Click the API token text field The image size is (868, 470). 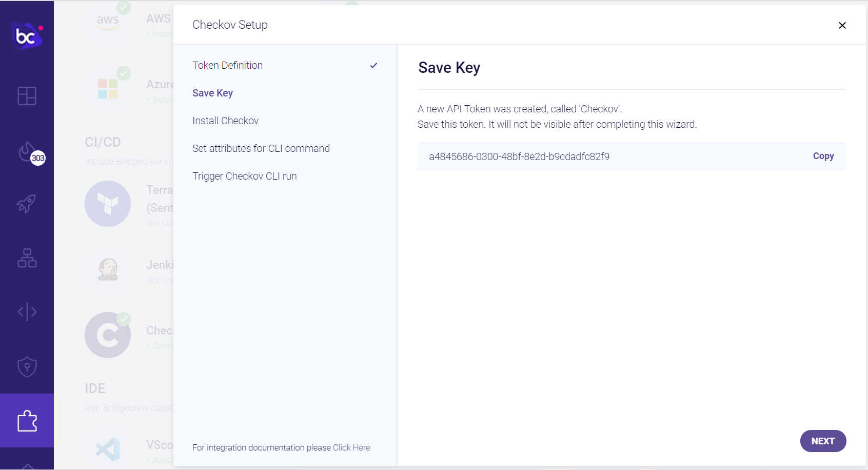[519, 156]
